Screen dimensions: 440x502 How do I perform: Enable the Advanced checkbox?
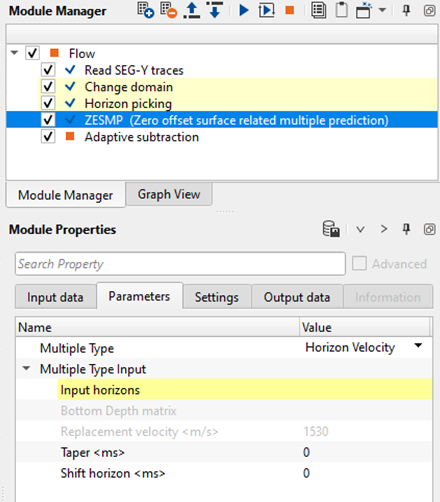coord(359,263)
